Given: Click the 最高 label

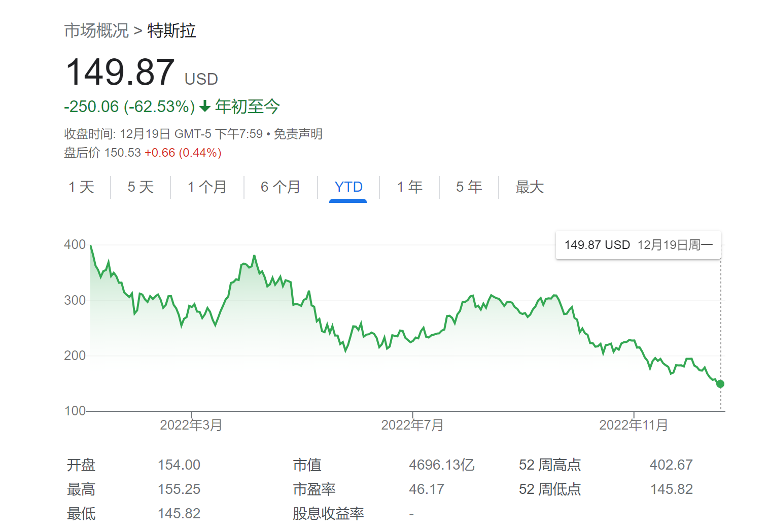Looking at the screenshot, I should 81,489.
